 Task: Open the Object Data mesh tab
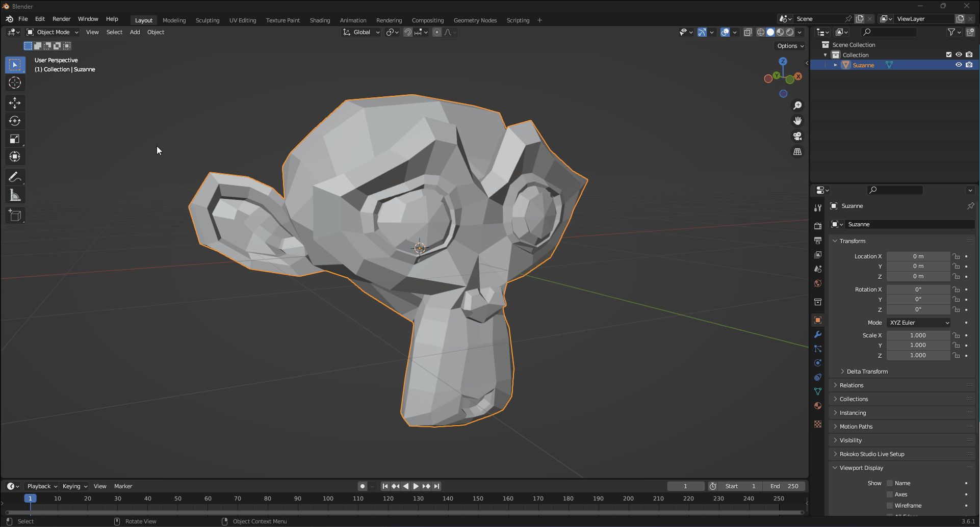click(818, 391)
